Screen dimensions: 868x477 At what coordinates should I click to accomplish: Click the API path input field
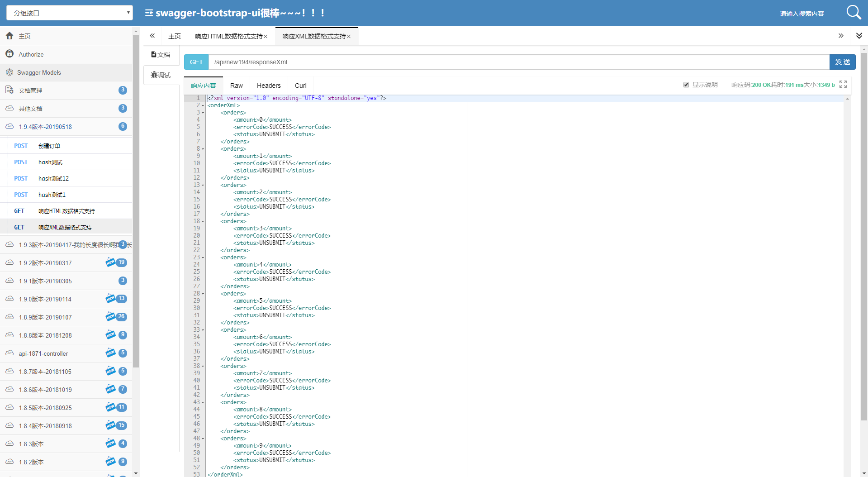[x=519, y=62]
